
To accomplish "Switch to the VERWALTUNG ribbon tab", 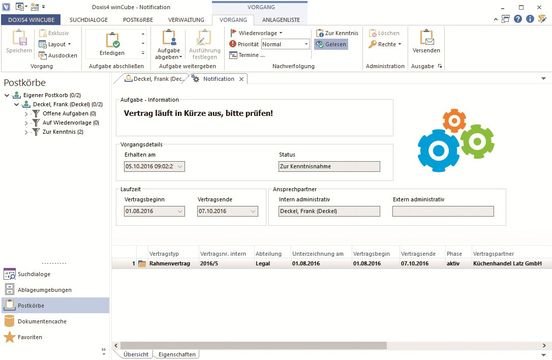I will 186,20.
